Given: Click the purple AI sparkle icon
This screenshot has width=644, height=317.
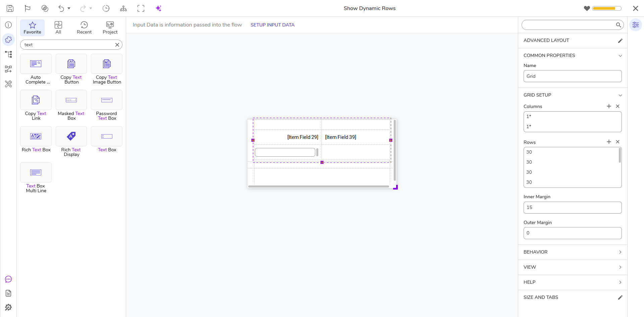Looking at the screenshot, I should 159,8.
